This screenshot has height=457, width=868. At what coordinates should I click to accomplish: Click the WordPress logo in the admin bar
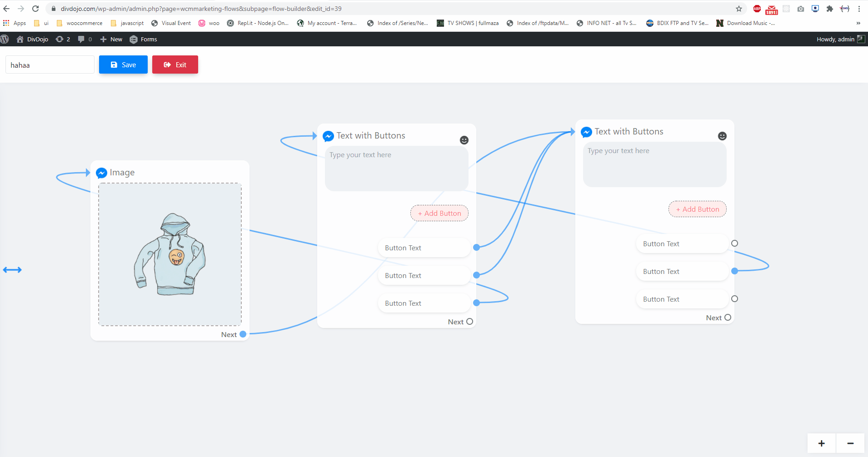click(x=5, y=39)
